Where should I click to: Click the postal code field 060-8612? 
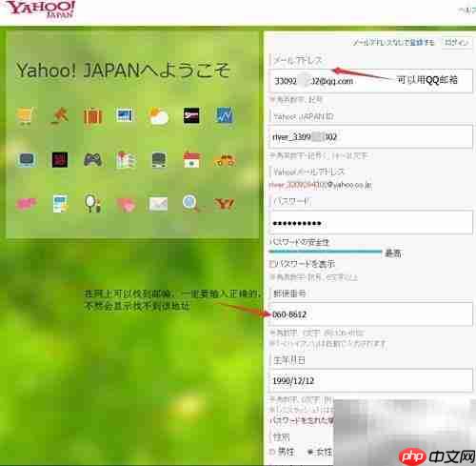(370, 314)
